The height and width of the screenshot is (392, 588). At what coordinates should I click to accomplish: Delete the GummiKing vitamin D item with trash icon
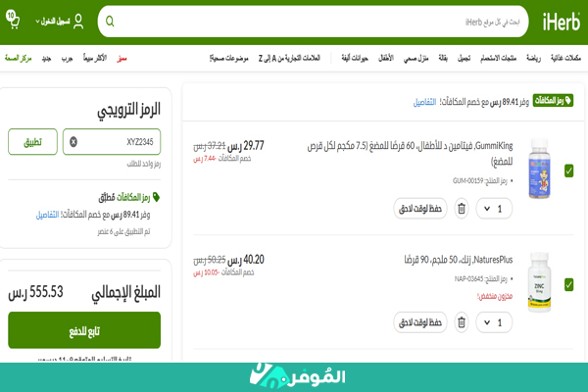tap(462, 208)
